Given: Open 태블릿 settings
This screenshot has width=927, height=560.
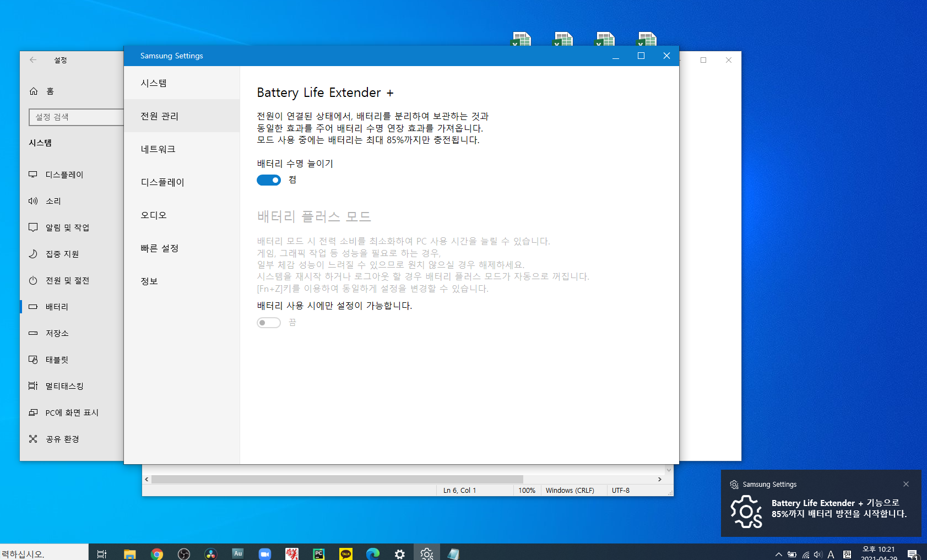Looking at the screenshot, I should point(72,360).
